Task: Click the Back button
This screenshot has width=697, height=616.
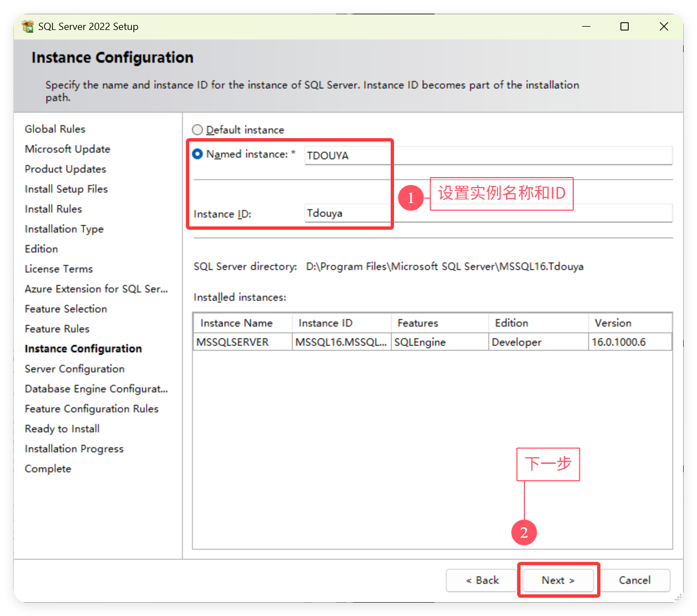Action: pos(482,580)
